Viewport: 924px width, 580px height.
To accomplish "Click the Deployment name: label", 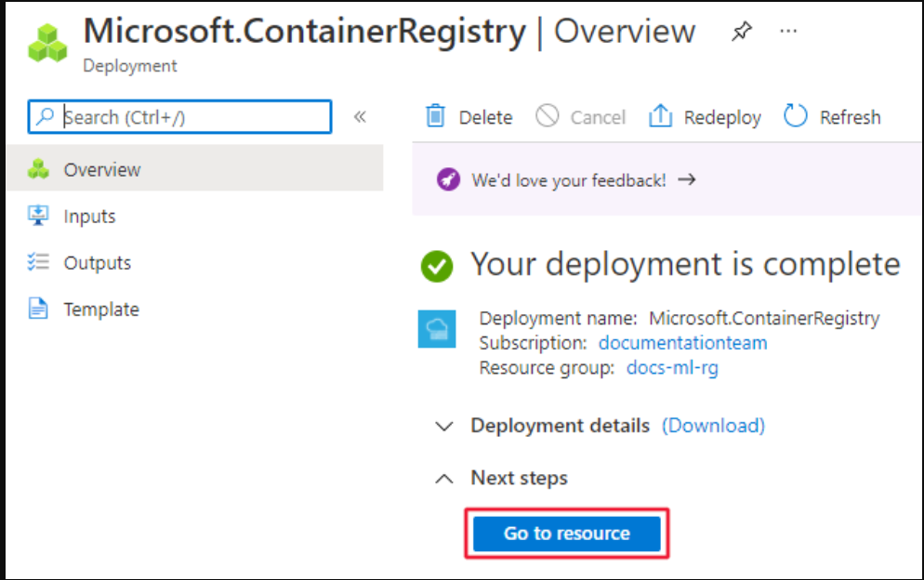I will [x=558, y=318].
